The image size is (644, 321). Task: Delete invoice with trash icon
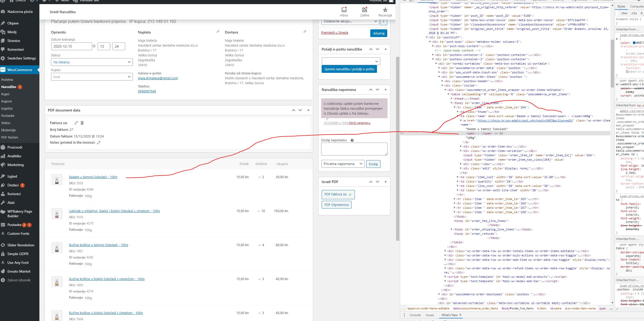tap(82, 123)
